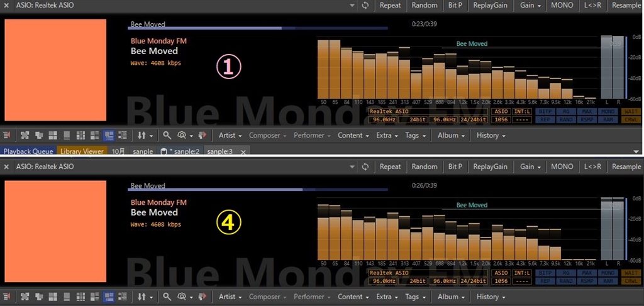Switch to the Library Viewer tab
This screenshot has height=306, width=644.
pos(82,151)
